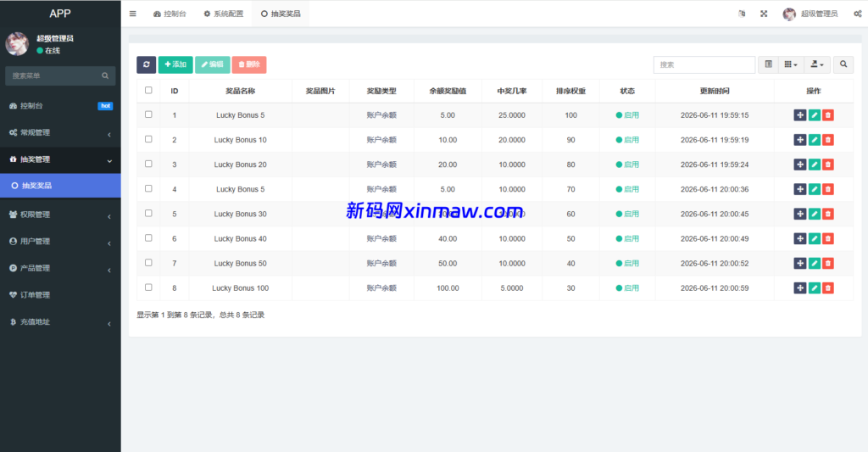Click the admin avatar in top bar

pos(789,14)
